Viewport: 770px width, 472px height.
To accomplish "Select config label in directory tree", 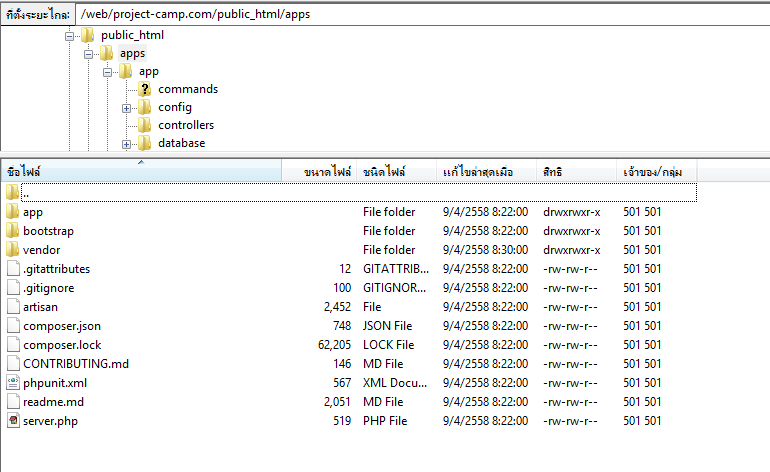I will (175, 107).
